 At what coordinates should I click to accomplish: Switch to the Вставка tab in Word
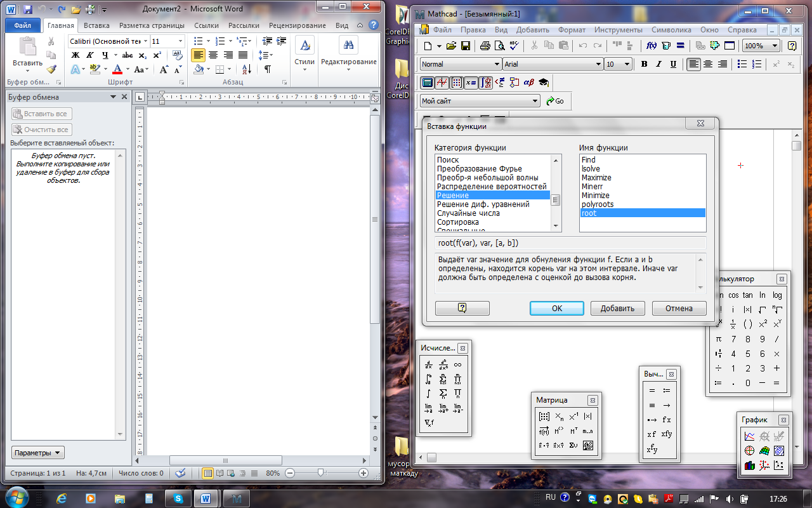click(96, 25)
